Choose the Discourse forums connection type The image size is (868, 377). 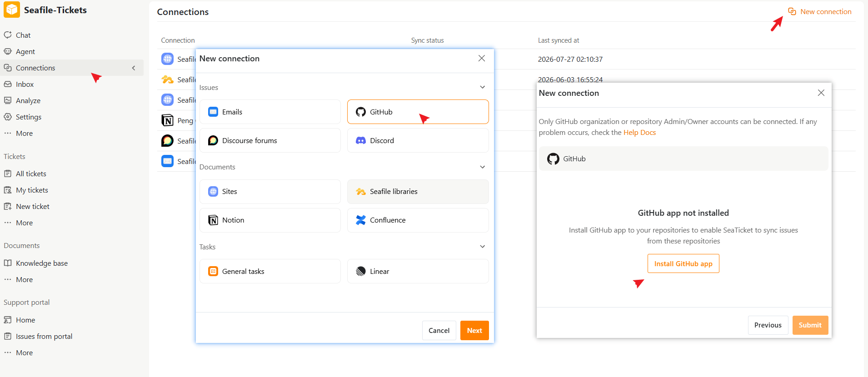(270, 140)
